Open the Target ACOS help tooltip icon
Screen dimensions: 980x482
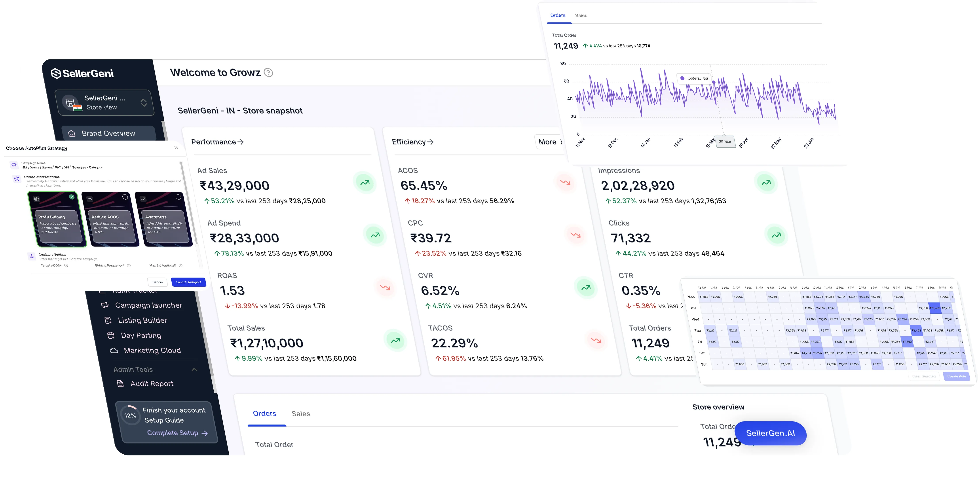(66, 266)
